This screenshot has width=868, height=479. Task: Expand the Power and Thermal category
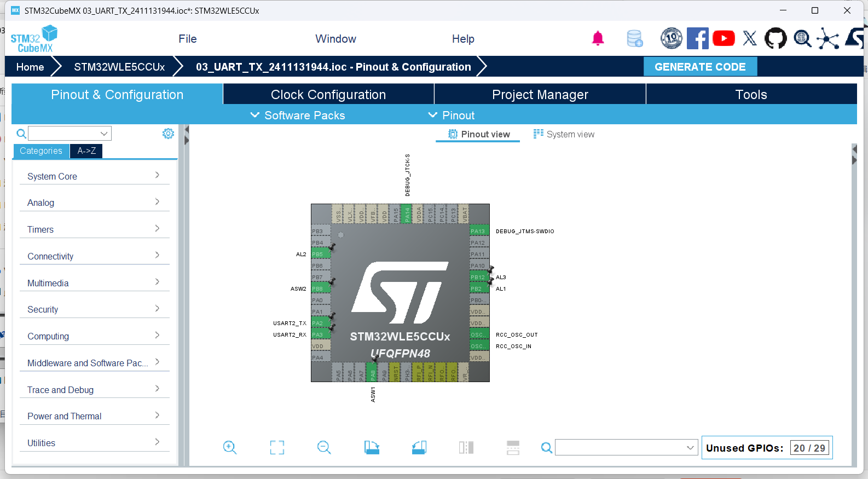(x=94, y=415)
